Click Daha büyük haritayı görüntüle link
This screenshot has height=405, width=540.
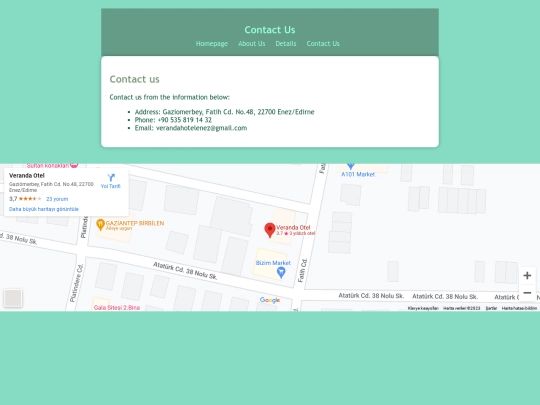44,209
